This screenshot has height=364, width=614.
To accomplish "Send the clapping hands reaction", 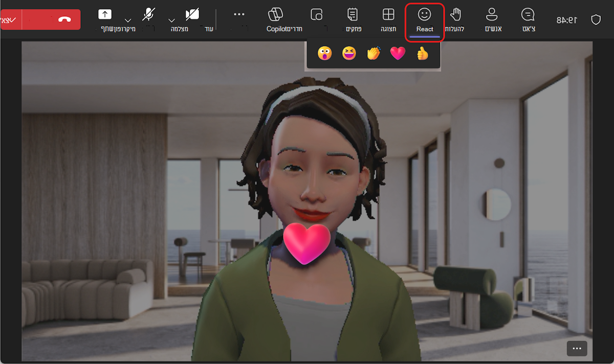I will (374, 53).
